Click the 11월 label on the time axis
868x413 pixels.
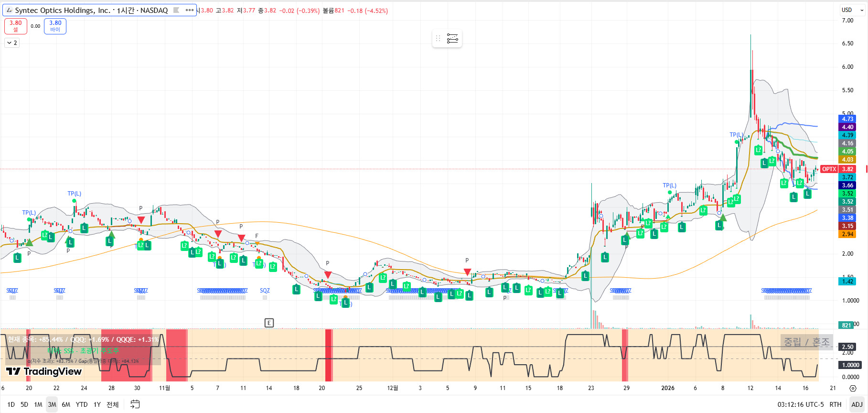coord(164,388)
